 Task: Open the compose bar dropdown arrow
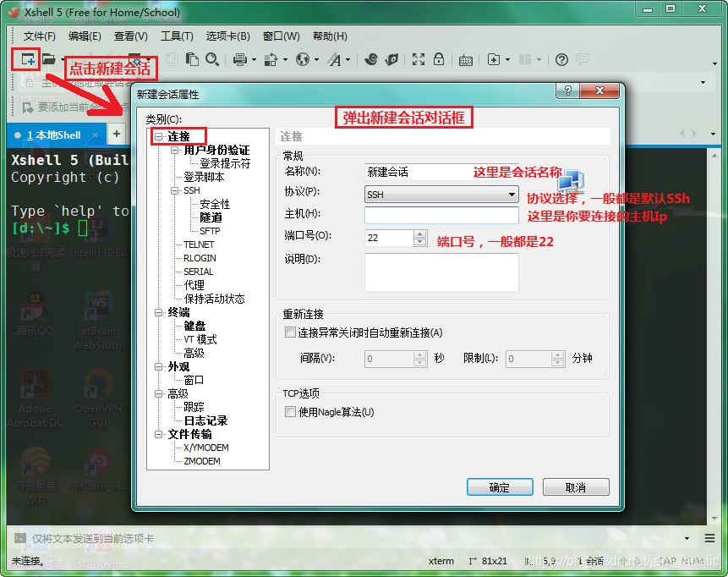pyautogui.click(x=687, y=538)
